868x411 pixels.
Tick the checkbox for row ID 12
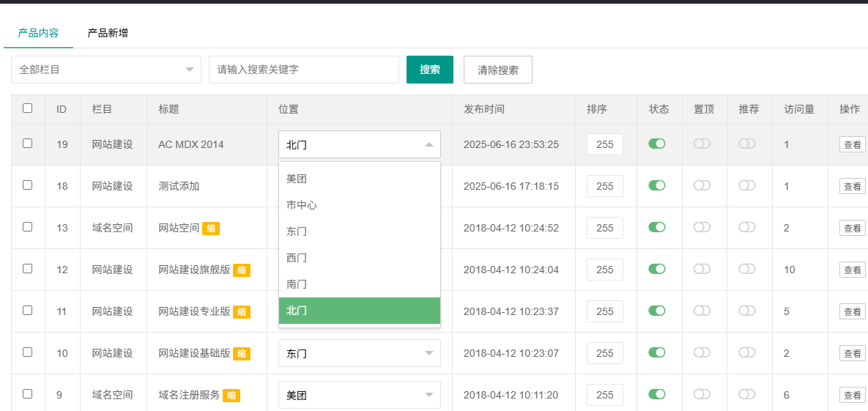tap(28, 269)
